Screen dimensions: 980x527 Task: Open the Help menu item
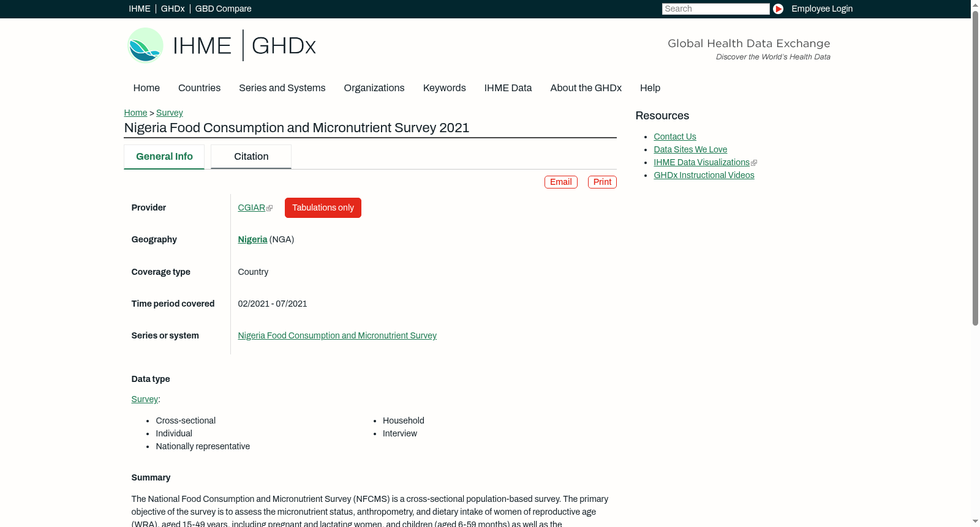coord(650,88)
